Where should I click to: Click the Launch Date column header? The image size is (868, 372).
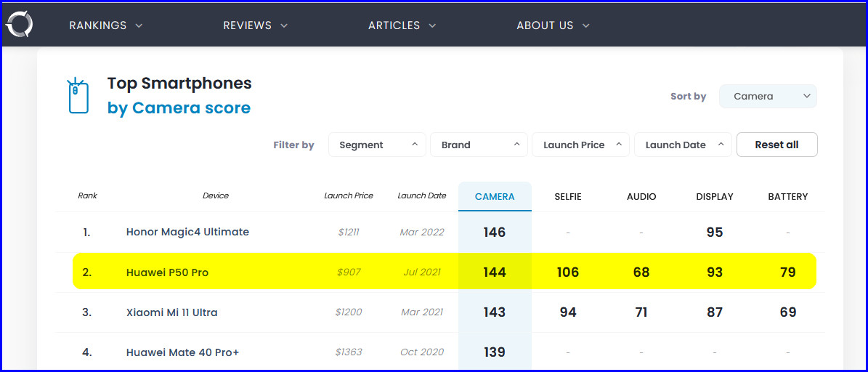422,196
